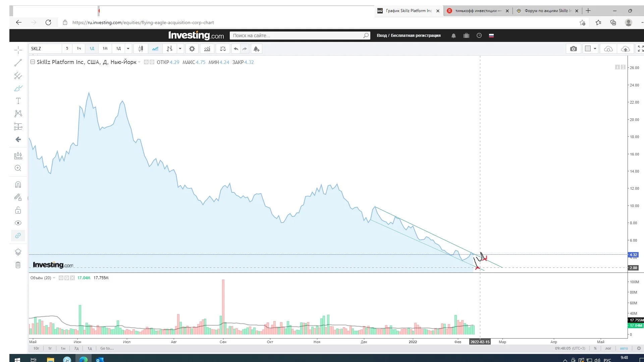Select the text annotation tool

[x=18, y=101]
